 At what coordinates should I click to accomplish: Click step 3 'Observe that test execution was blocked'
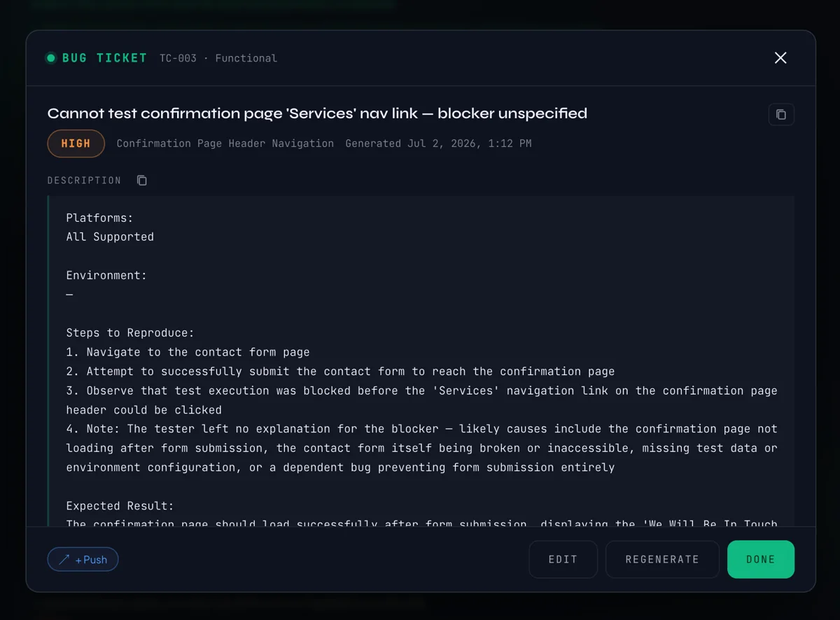click(x=421, y=400)
